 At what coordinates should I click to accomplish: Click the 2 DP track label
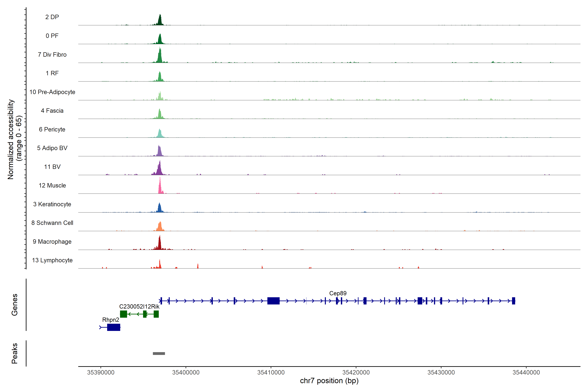pyautogui.click(x=52, y=17)
